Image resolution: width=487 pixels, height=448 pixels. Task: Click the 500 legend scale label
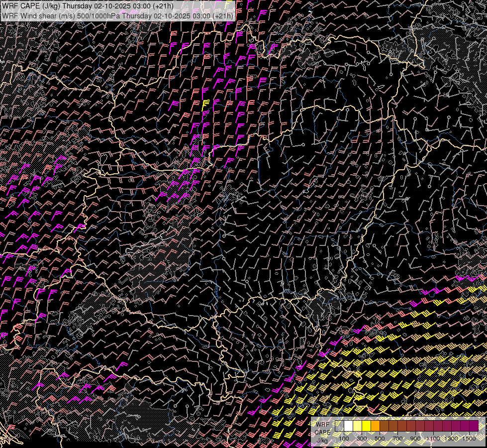380,439
